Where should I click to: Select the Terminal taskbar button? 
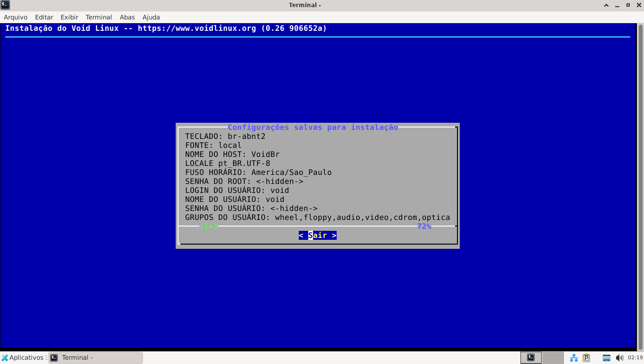pos(96,358)
